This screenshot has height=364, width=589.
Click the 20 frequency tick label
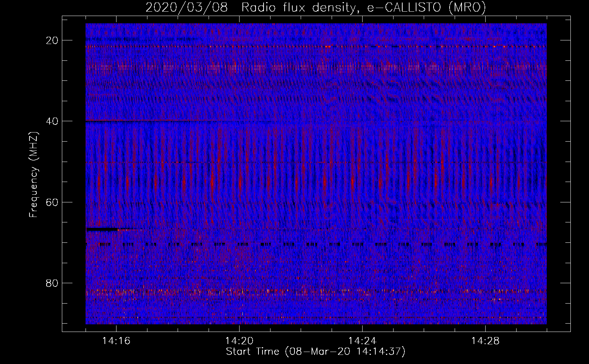[x=52, y=40]
